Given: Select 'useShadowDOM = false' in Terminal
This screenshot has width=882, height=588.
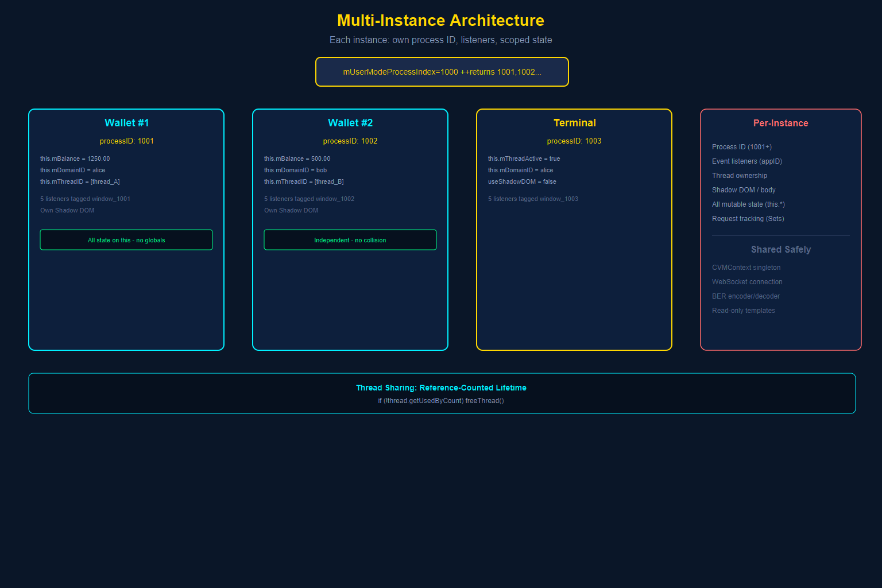Looking at the screenshot, I should 521,181.
